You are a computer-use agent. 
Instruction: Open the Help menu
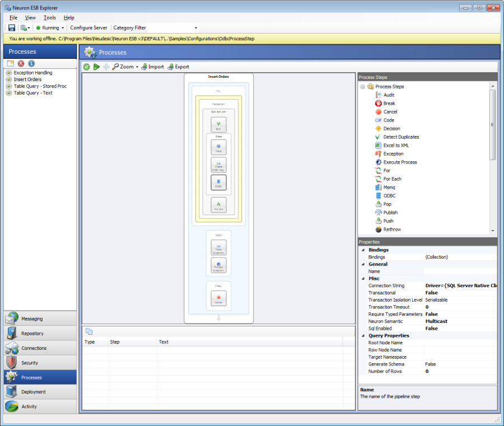tap(69, 18)
